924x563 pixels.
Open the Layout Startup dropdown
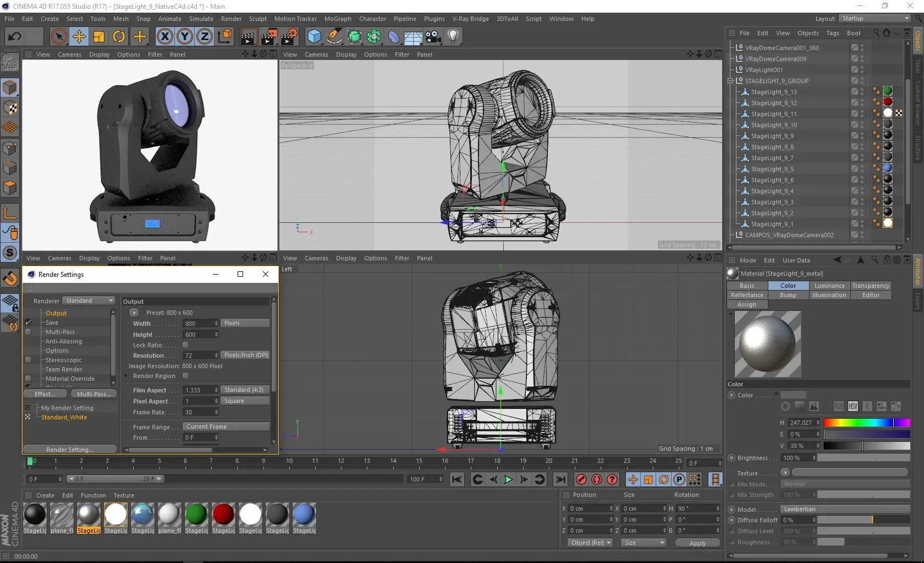coord(875,19)
